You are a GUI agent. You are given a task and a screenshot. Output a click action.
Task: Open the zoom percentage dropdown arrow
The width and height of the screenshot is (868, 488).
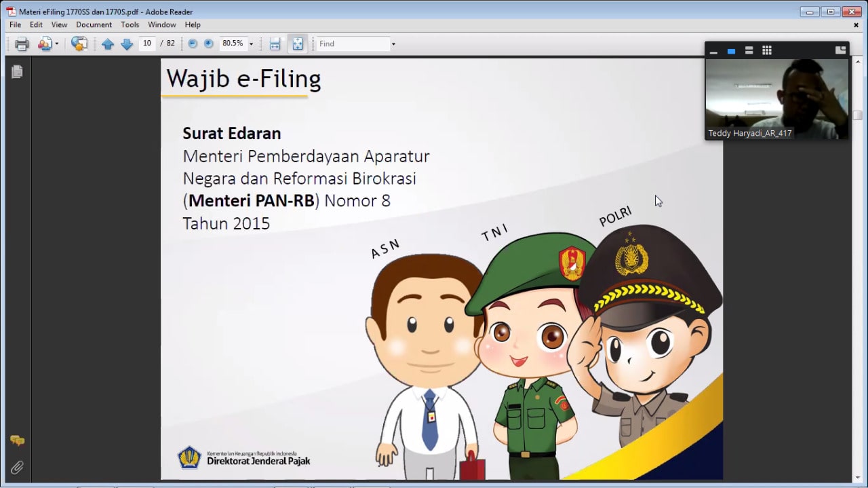(251, 44)
